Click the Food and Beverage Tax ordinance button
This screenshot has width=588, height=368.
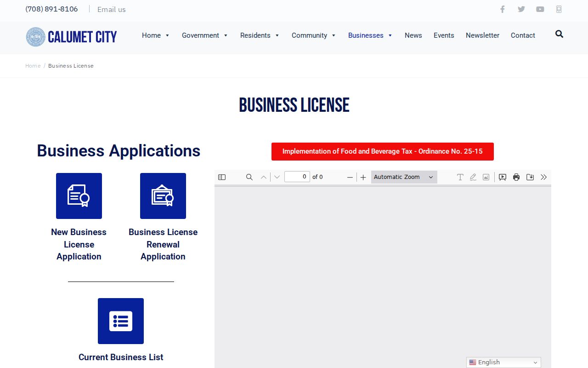click(383, 151)
